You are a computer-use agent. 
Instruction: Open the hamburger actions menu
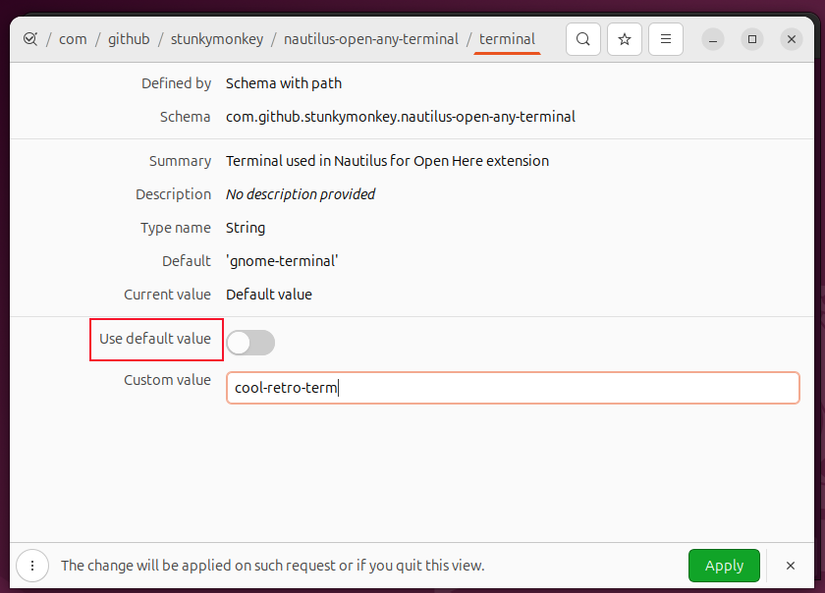(666, 39)
